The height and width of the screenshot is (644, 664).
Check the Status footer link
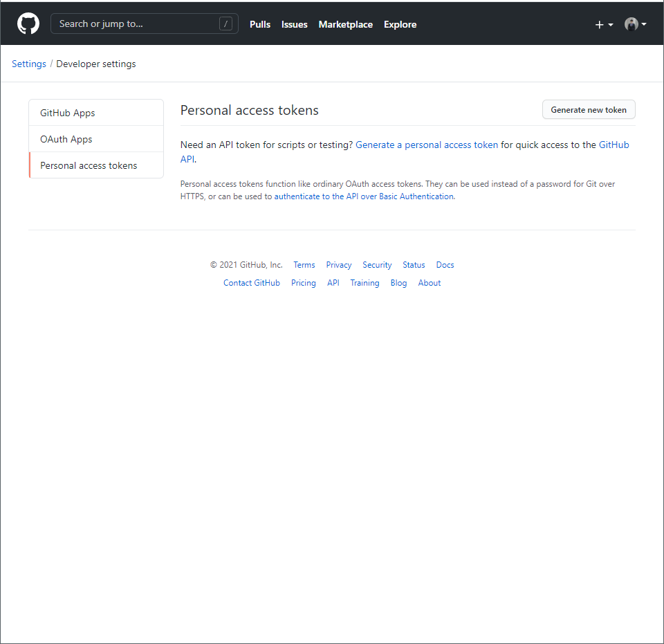pos(414,265)
